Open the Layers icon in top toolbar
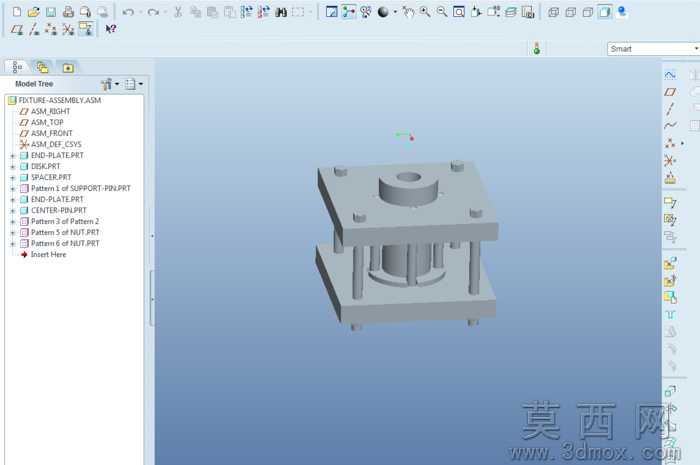This screenshot has height=465, width=700. (x=511, y=12)
